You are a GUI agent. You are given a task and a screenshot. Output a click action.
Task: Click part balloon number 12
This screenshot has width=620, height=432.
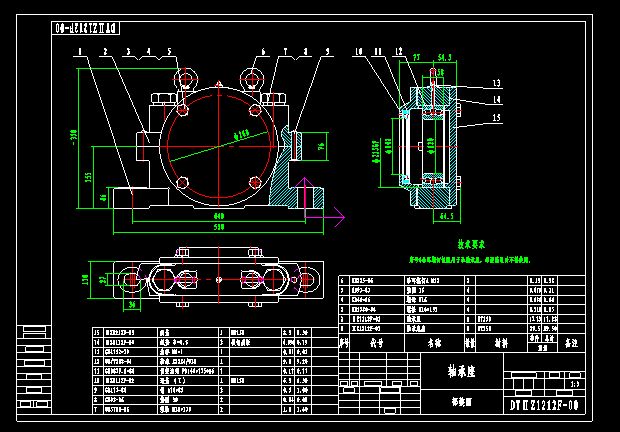[399, 51]
